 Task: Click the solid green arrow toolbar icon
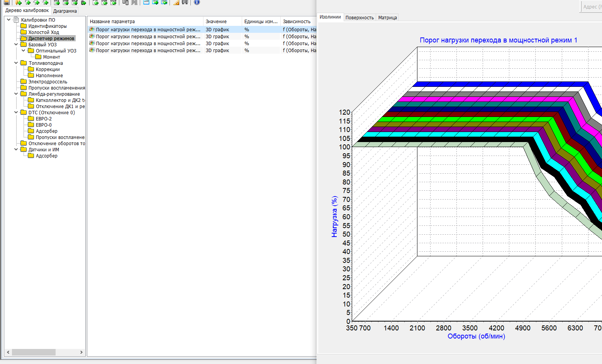[x=83, y=2]
